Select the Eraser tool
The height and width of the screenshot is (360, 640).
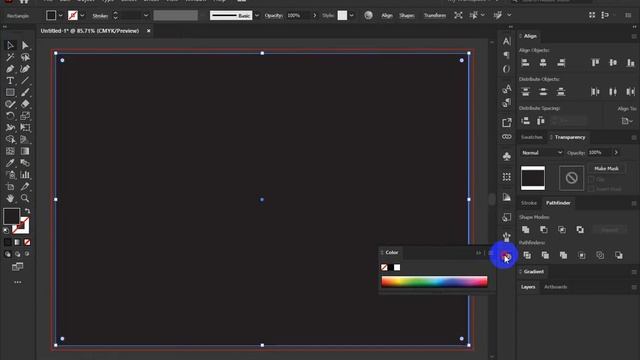tap(25, 104)
